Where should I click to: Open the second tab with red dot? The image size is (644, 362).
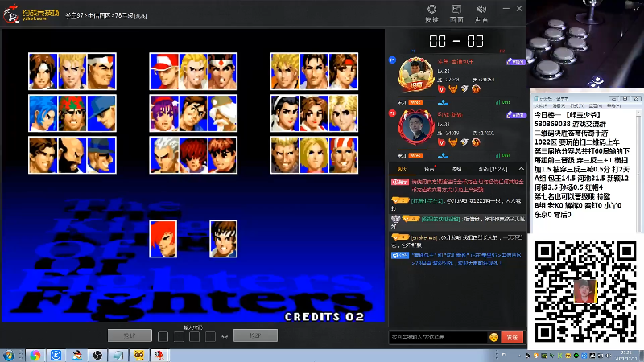pyautogui.click(x=430, y=169)
